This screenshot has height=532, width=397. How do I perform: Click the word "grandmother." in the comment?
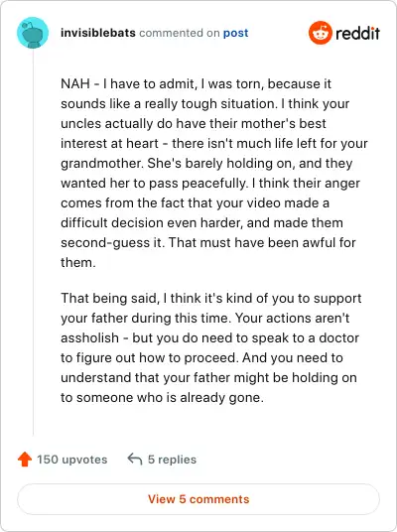102,163
